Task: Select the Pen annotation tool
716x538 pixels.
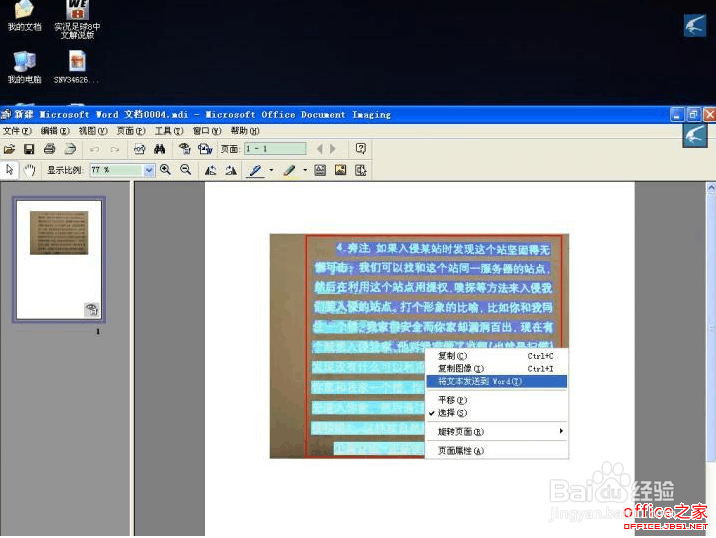Action: (x=255, y=170)
